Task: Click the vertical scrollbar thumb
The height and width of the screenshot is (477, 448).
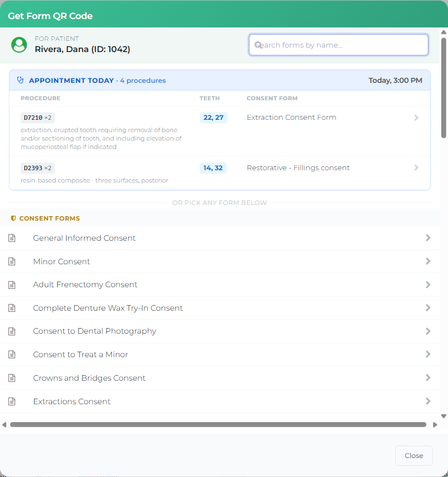Action: coord(444,87)
